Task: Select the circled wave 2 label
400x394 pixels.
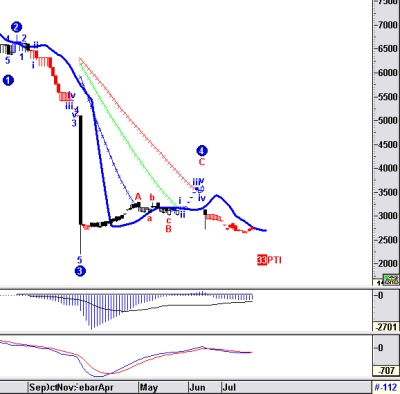Action: (17, 27)
